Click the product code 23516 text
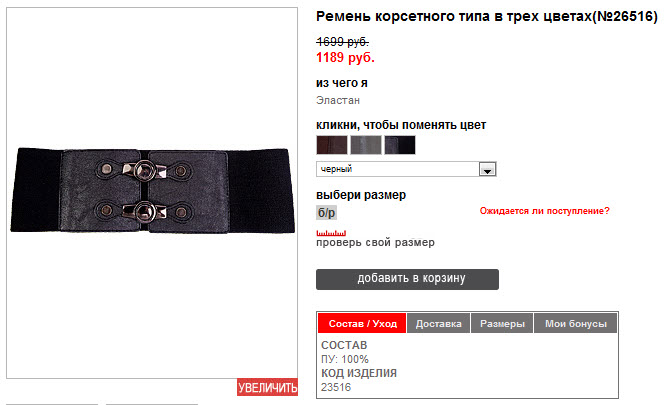 pos(336,387)
